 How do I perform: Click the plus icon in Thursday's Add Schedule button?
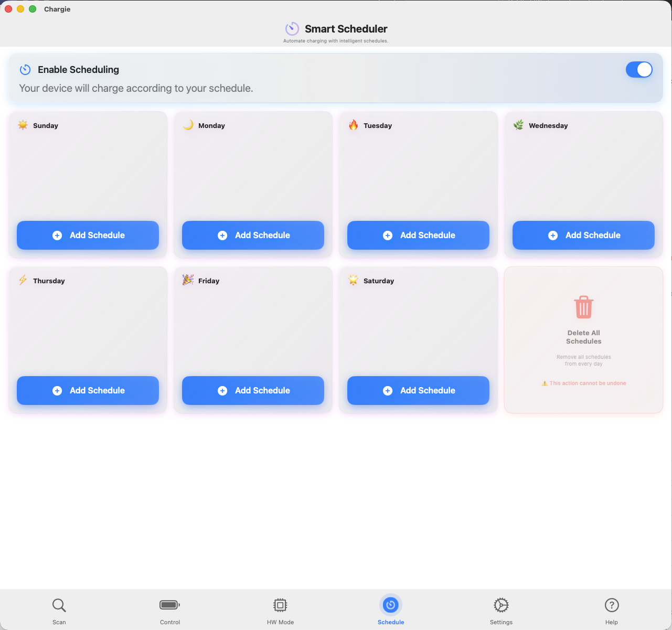[57, 390]
